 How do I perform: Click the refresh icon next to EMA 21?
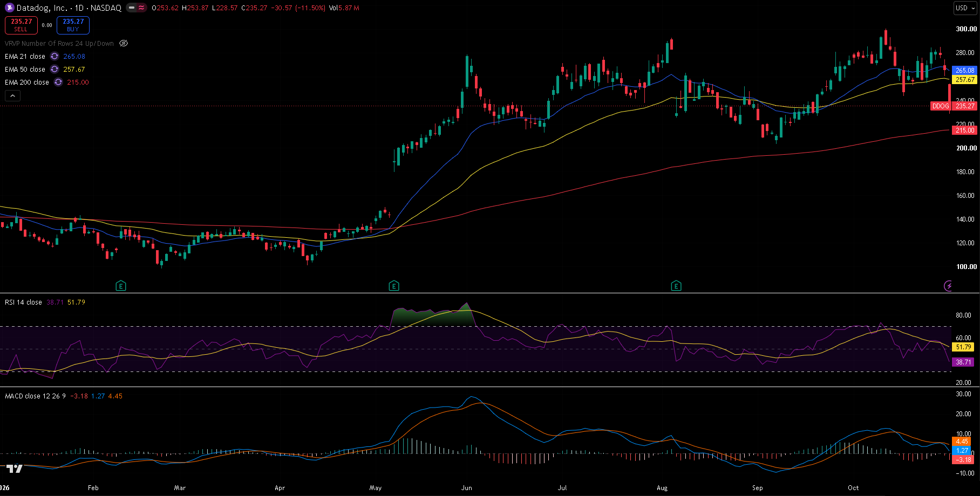(x=55, y=56)
